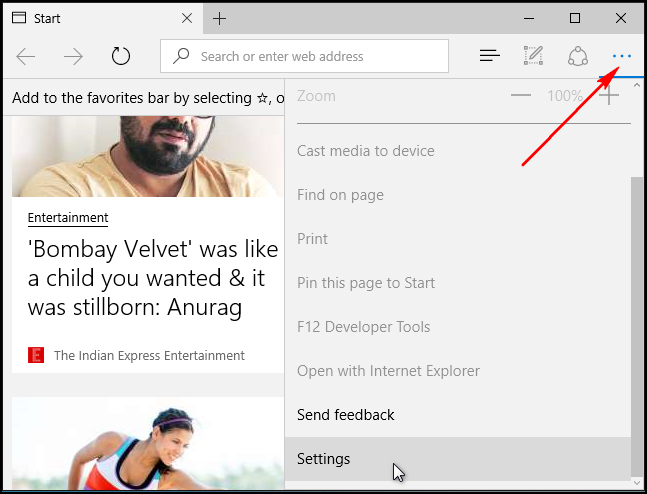Screen dimensions: 647x494
Task: Click the menu scrollbar up arrow
Action: tap(637, 85)
